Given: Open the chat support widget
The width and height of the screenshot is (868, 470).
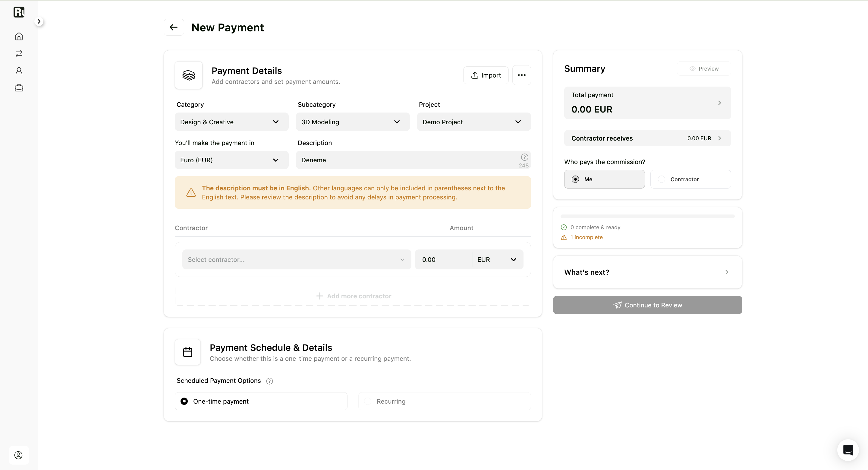Looking at the screenshot, I should click(848, 450).
